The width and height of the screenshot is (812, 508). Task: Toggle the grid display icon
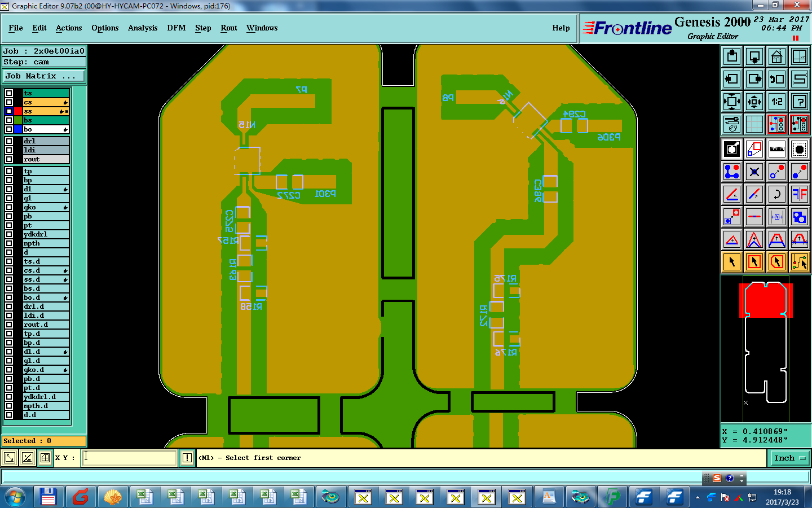click(754, 124)
